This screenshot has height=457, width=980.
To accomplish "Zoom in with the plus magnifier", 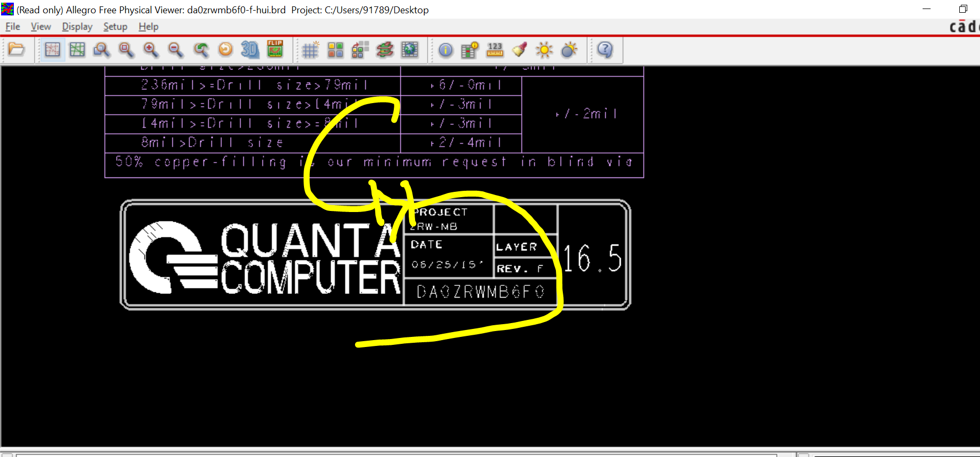I will 151,50.
